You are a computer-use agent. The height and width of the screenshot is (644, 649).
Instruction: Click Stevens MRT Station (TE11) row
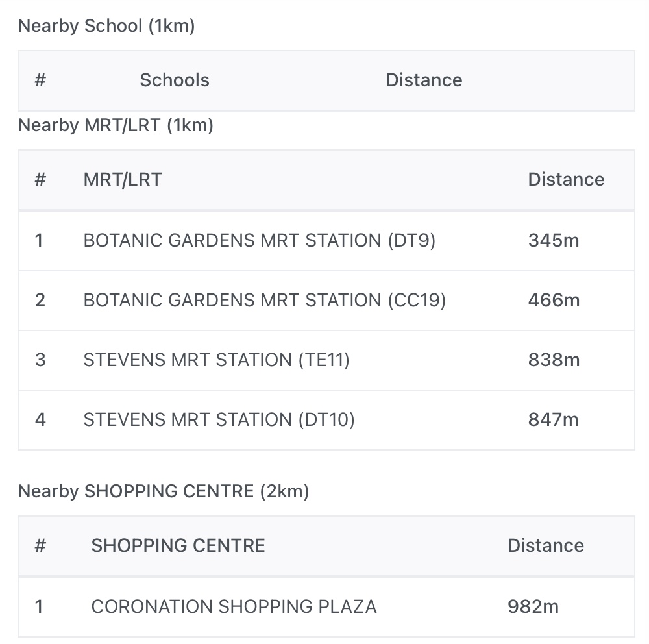216,360
